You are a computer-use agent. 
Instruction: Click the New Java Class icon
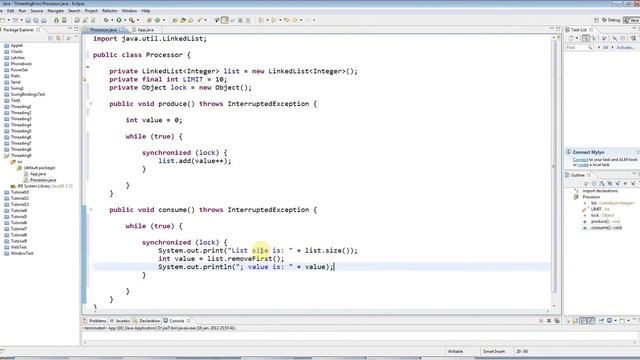pyautogui.click(x=157, y=20)
